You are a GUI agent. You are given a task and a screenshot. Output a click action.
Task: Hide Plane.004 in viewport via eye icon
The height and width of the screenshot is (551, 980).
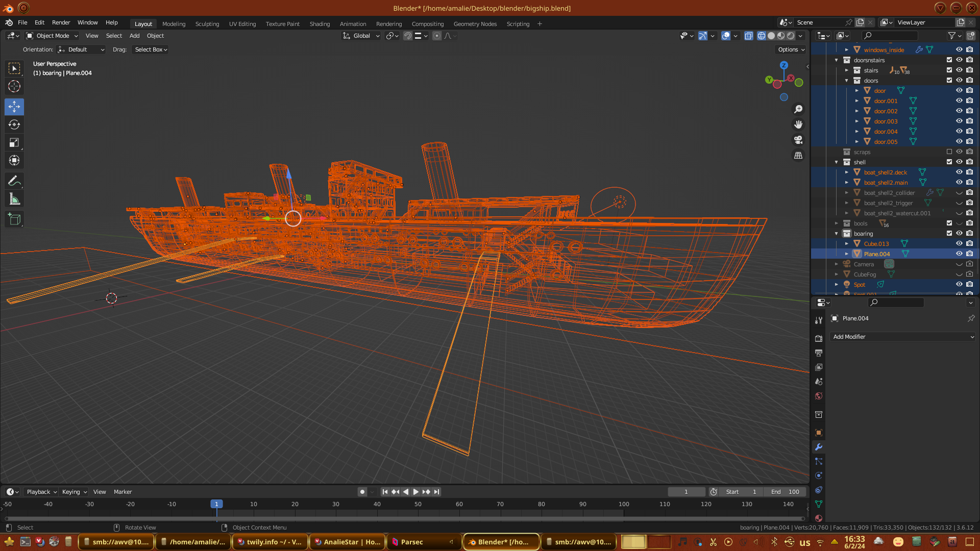pos(959,254)
